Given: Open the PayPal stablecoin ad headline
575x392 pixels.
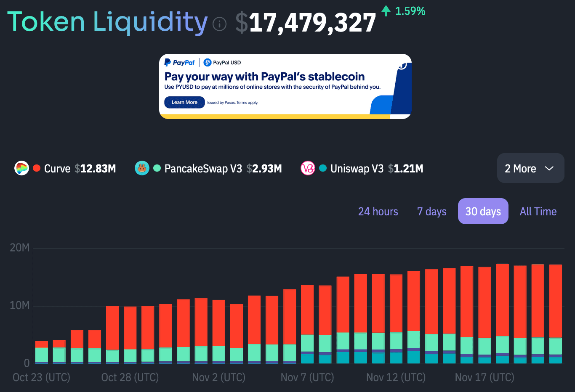Looking at the screenshot, I should [x=264, y=77].
